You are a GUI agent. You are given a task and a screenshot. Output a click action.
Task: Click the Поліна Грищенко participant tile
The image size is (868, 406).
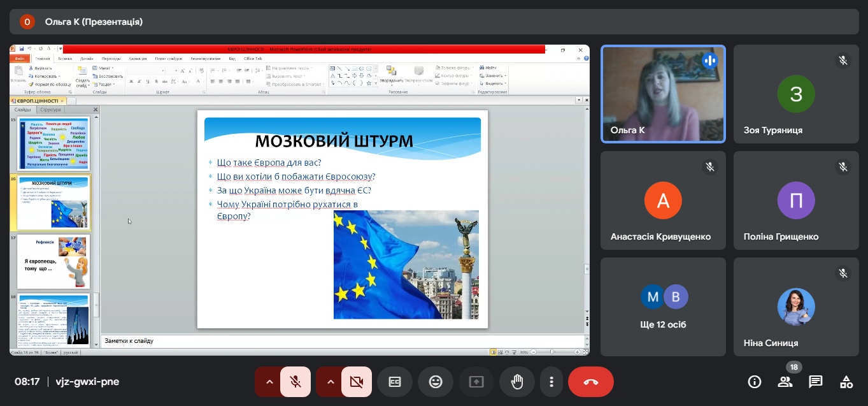pos(795,200)
